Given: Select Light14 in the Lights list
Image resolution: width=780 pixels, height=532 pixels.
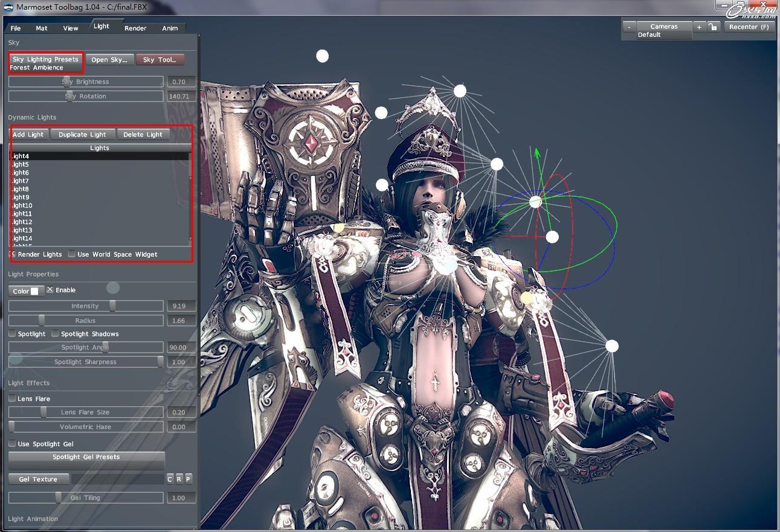Looking at the screenshot, I should pyautogui.click(x=100, y=239).
